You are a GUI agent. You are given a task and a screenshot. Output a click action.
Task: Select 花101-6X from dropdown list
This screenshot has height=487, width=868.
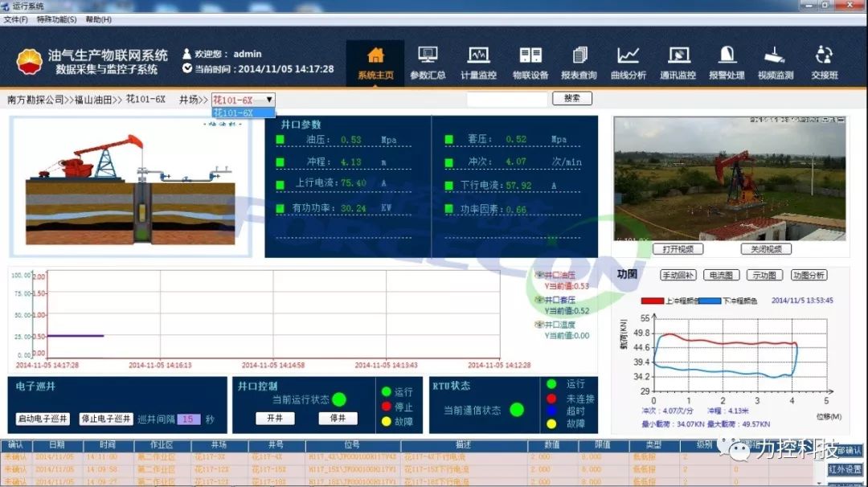tap(234, 113)
